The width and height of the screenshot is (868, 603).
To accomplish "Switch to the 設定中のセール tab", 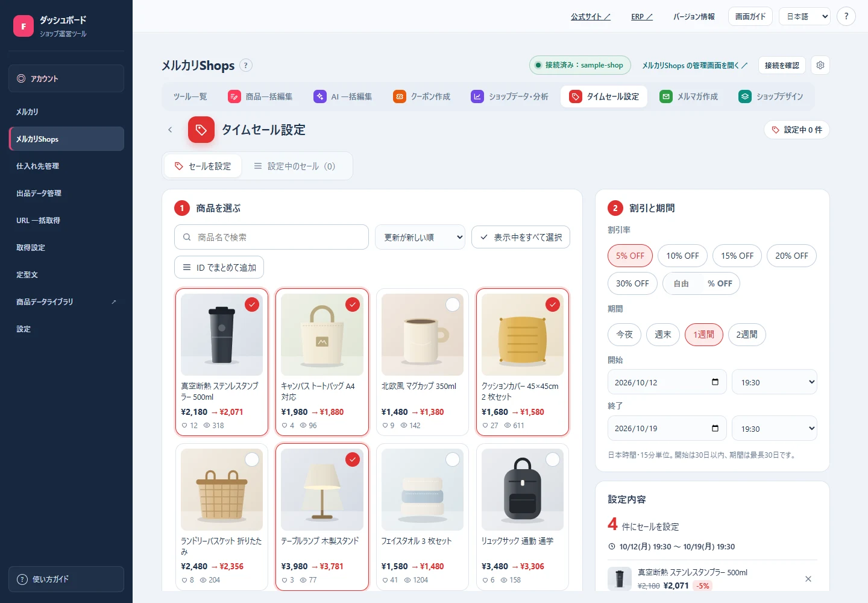I will pos(295,166).
